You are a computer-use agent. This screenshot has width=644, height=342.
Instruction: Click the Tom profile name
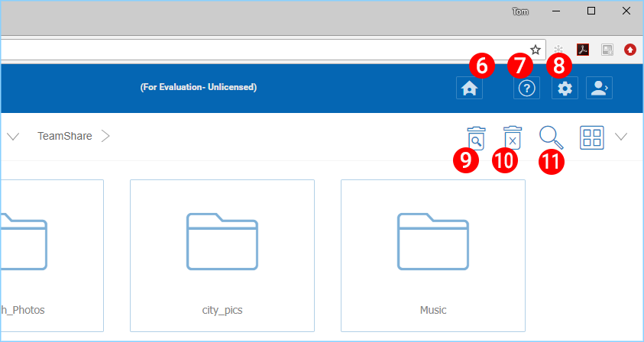point(520,11)
